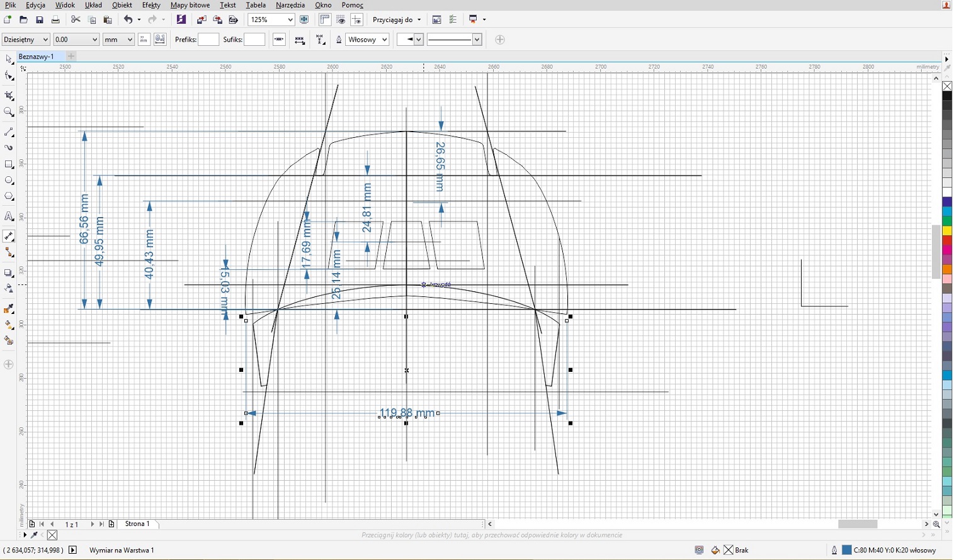
Task: Open the 125% zoom level dropdown
Action: (290, 20)
